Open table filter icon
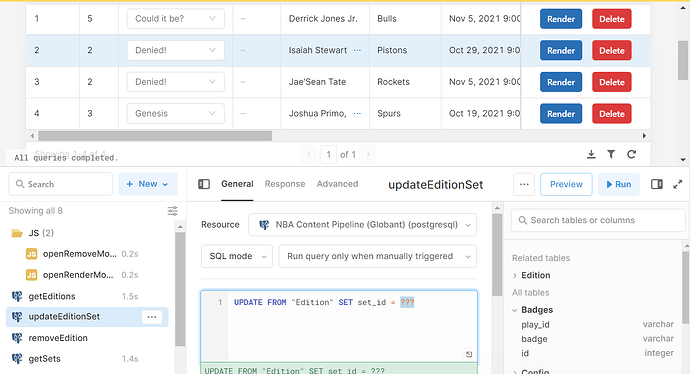 point(611,154)
